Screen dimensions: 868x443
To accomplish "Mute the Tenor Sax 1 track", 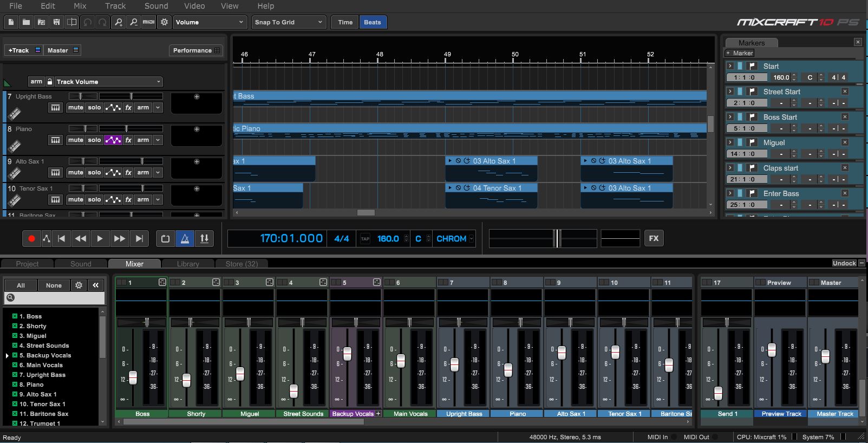I will point(75,200).
